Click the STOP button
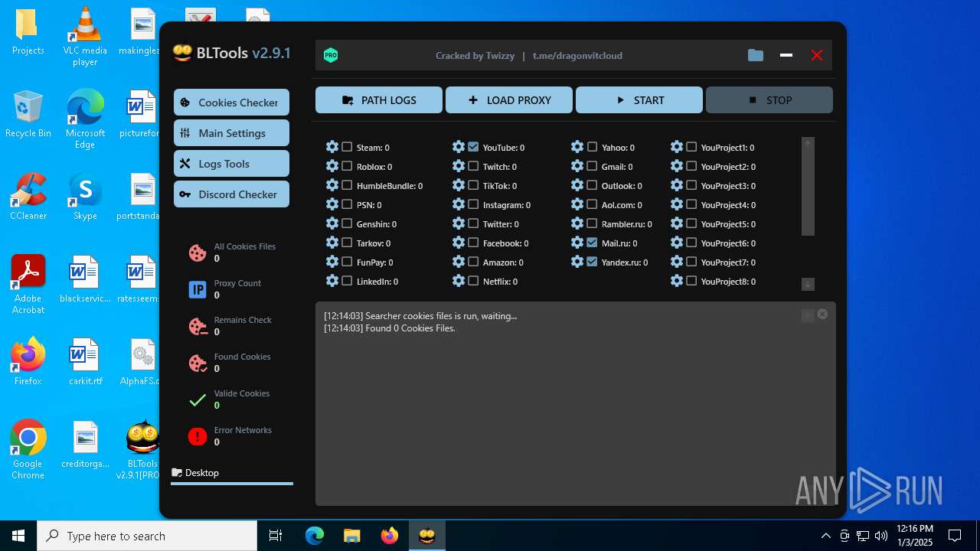This screenshot has width=980, height=551. tap(769, 99)
